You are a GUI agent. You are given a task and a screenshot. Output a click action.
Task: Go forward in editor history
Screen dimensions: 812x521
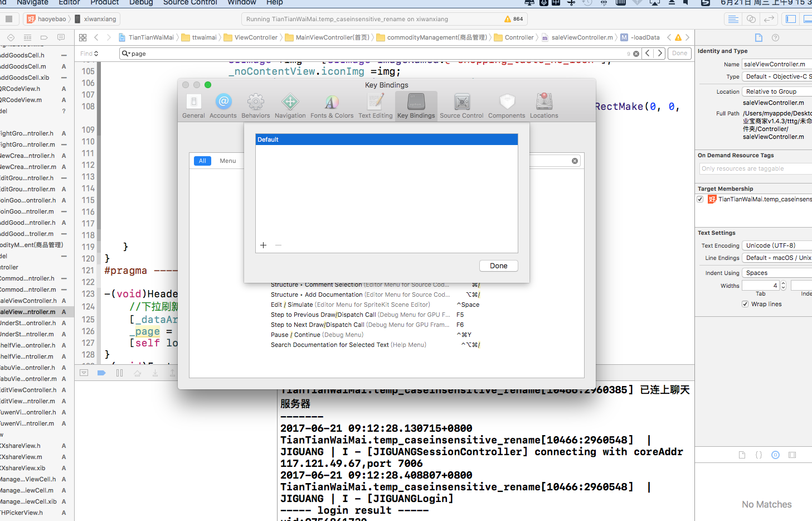[109, 37]
